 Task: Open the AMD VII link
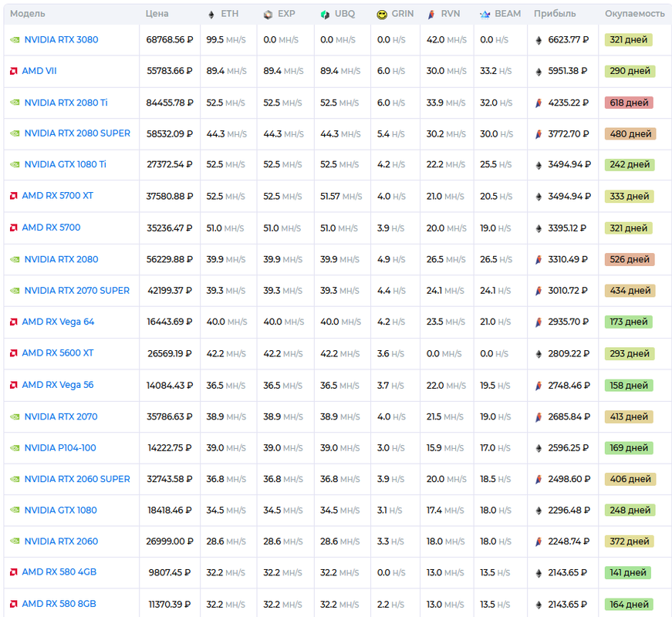point(39,71)
